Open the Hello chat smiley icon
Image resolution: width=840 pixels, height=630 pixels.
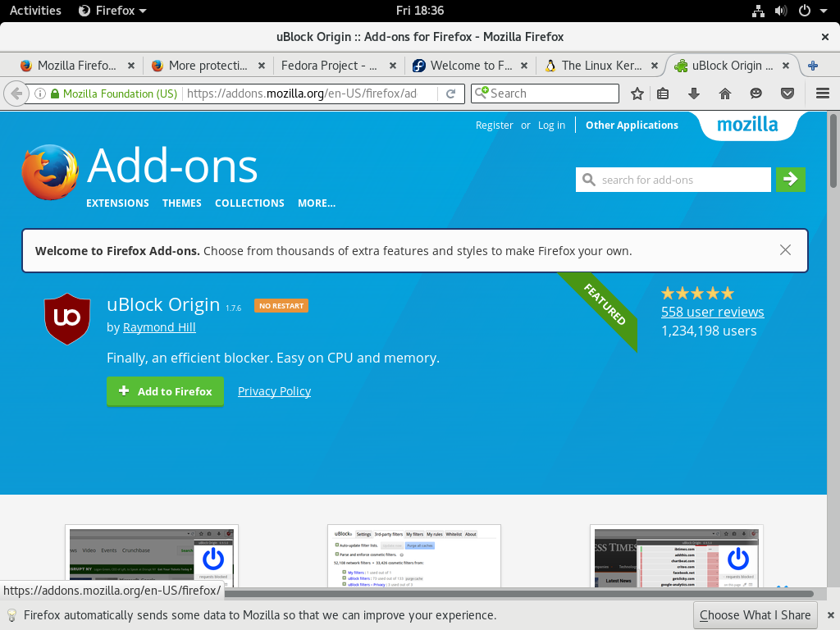click(x=756, y=94)
